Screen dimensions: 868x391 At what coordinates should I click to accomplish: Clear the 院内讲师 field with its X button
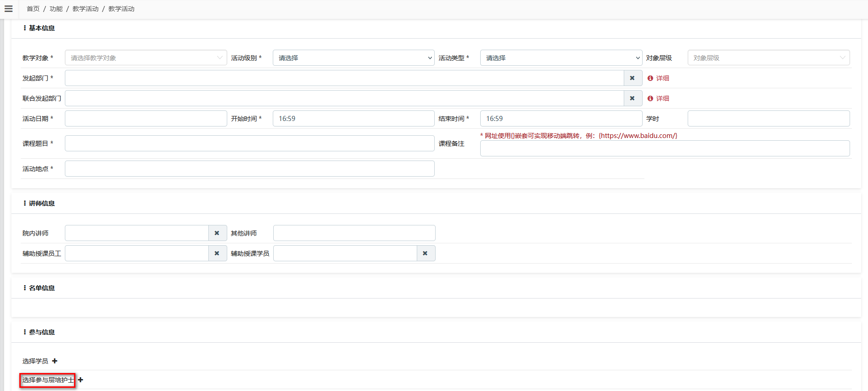(217, 233)
